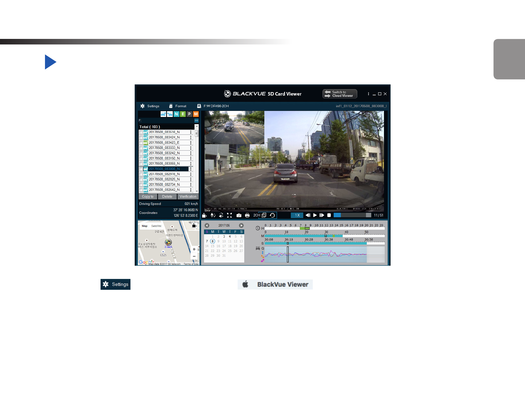Open more options for 20170508_082642_N
525x420 pixels.
coord(191,190)
